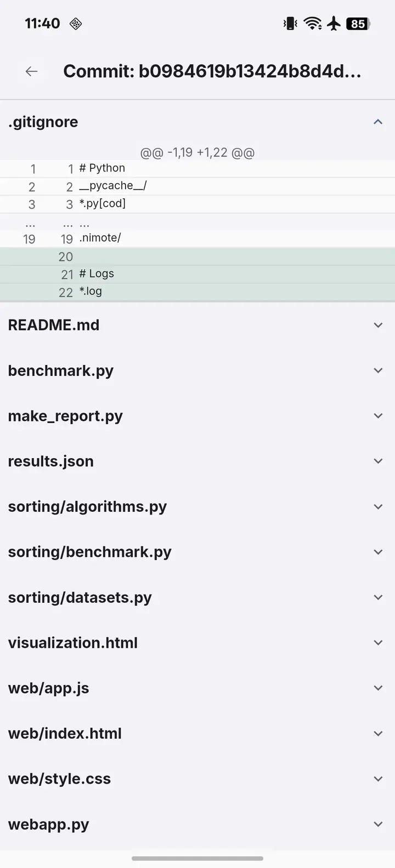Tap the bottom home gesture bar

click(198, 858)
